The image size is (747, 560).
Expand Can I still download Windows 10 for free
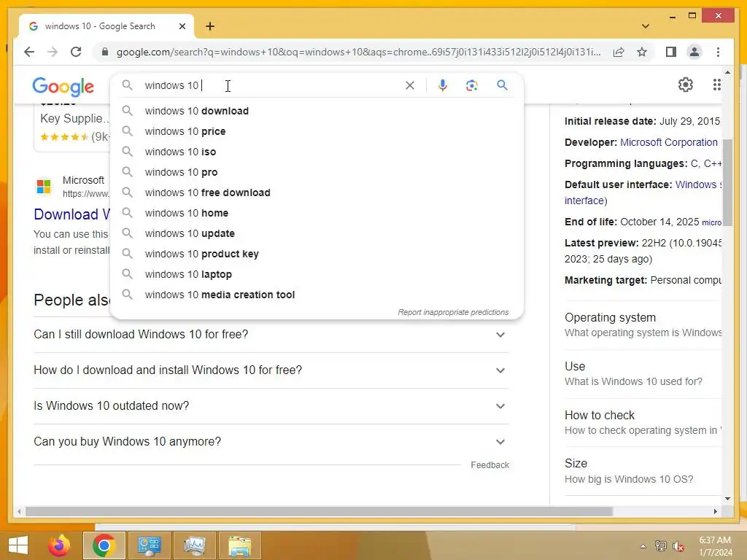tap(271, 335)
